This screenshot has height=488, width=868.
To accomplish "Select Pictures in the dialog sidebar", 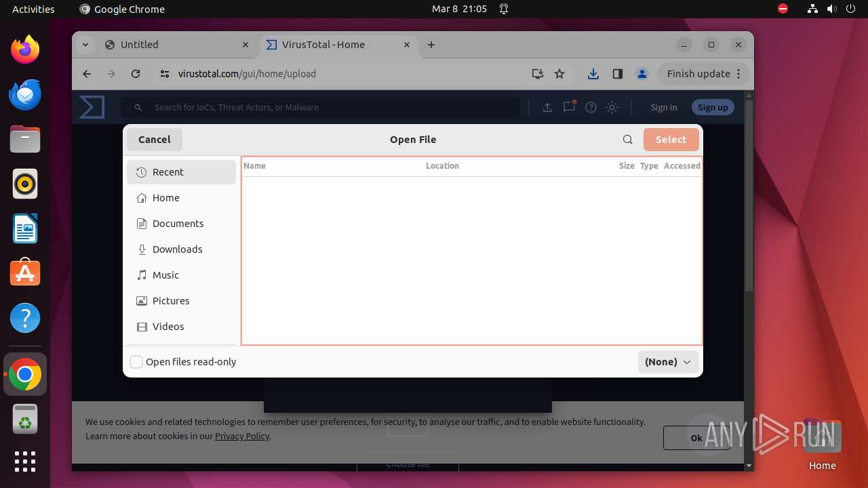I will [x=182, y=301].
